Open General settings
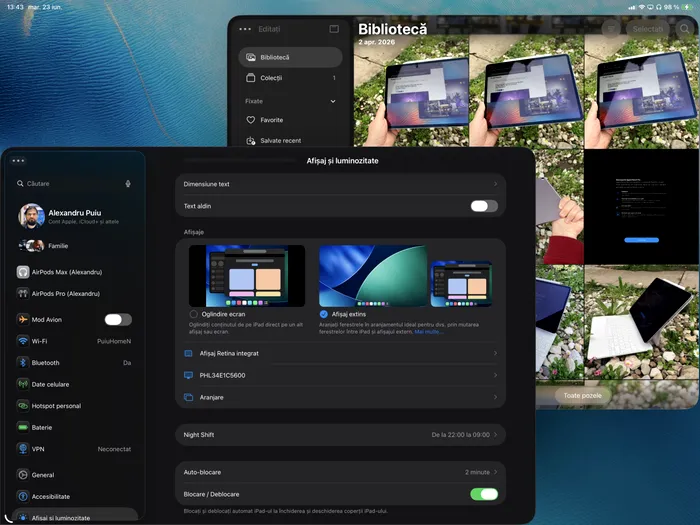 click(75, 475)
